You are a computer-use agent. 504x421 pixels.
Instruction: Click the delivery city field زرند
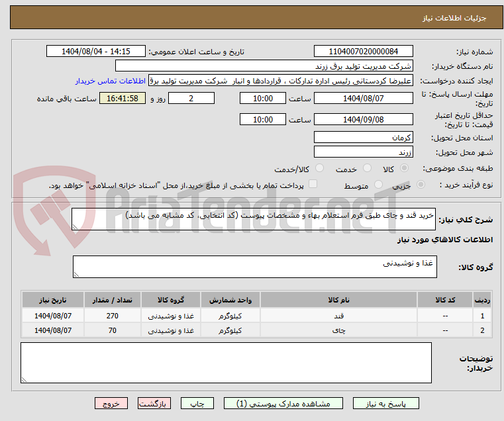tap(364, 152)
